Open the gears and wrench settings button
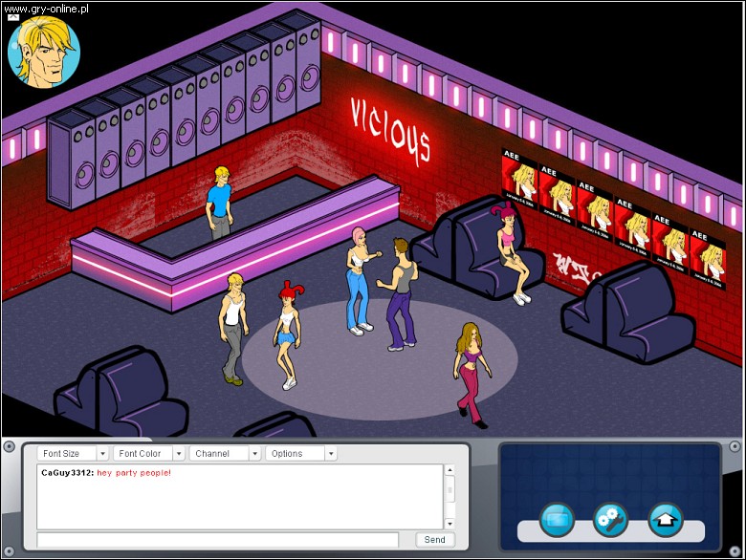 [x=610, y=520]
